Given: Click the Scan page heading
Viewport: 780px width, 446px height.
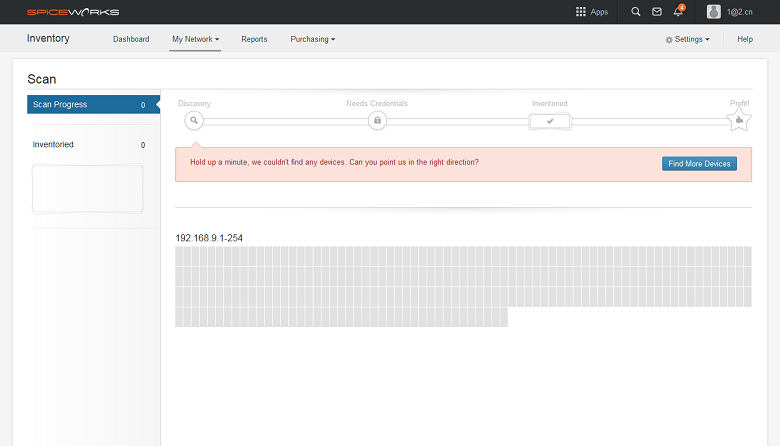Looking at the screenshot, I should pos(42,79).
